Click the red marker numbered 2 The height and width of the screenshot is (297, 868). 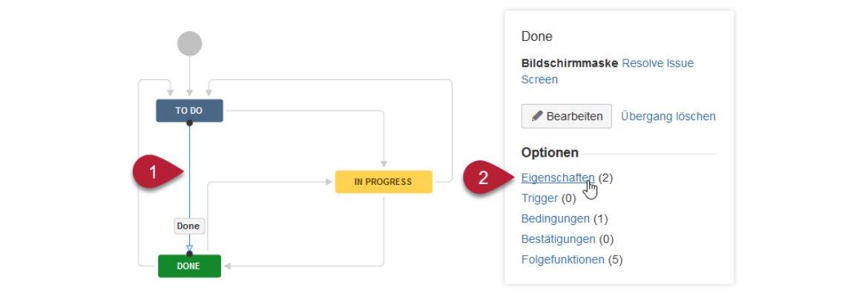point(486,178)
